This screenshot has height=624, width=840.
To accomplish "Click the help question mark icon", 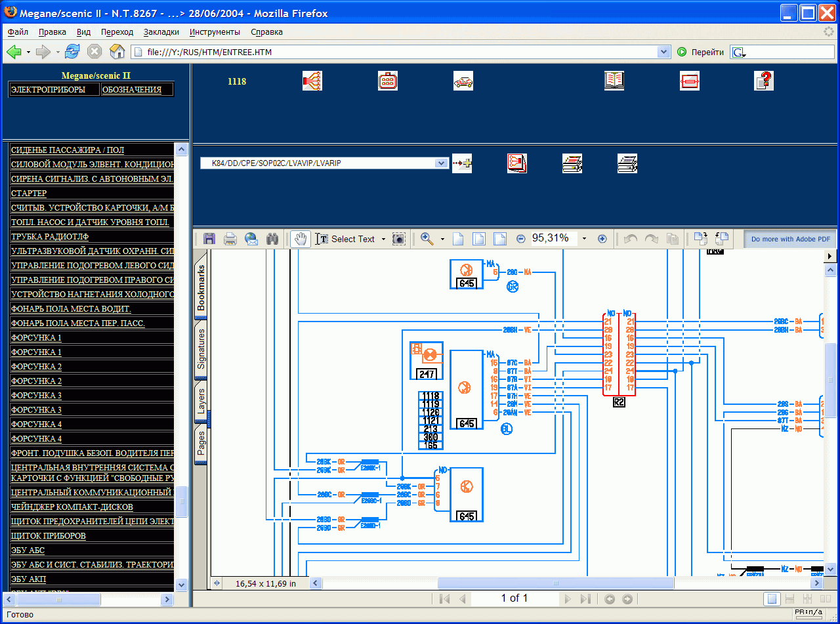I will [x=764, y=80].
